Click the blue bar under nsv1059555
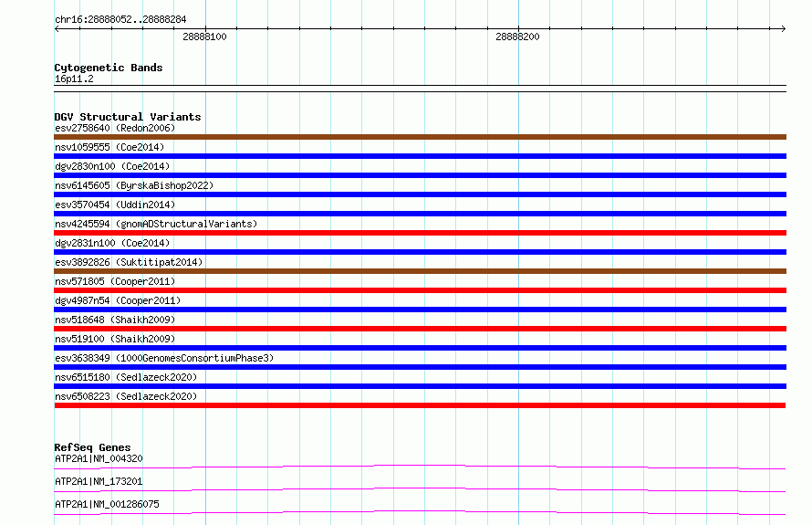812x525 pixels. (420, 156)
